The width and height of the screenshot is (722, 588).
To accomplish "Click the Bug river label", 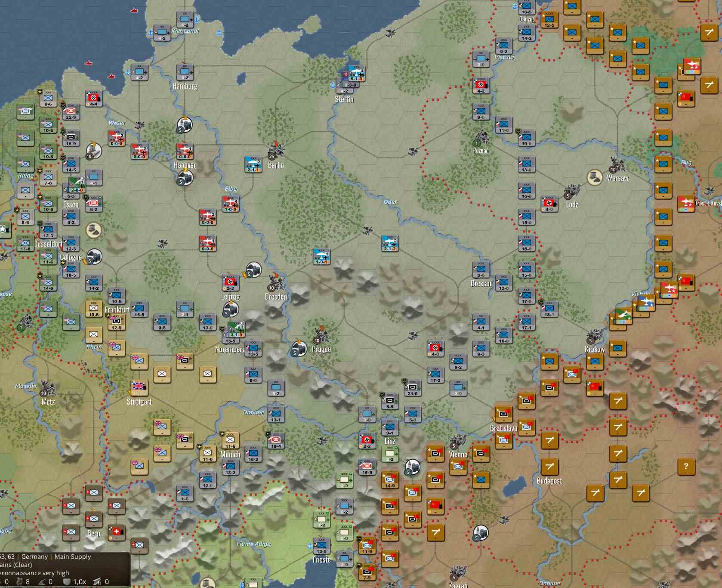I will pyautogui.click(x=686, y=163).
